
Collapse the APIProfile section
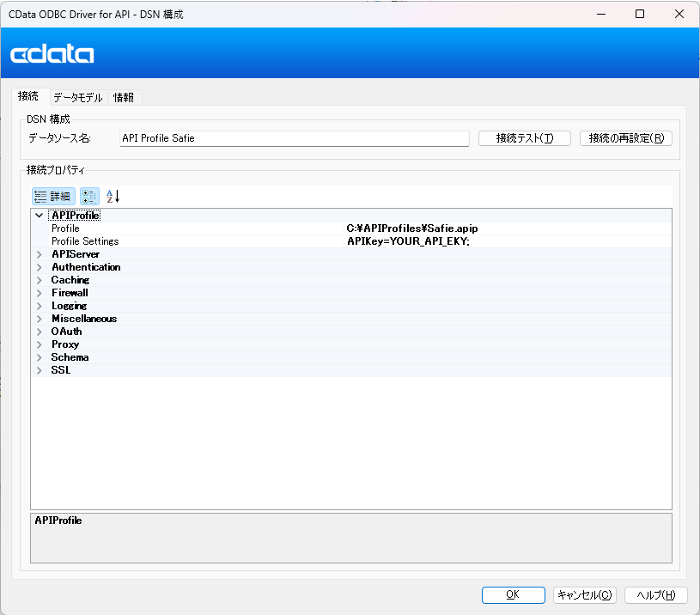pyautogui.click(x=39, y=215)
